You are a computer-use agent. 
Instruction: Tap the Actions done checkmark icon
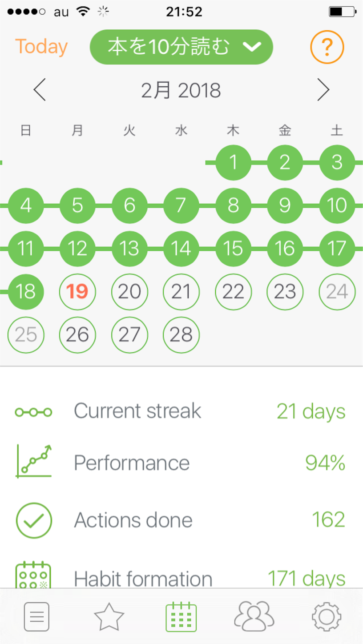(x=34, y=520)
